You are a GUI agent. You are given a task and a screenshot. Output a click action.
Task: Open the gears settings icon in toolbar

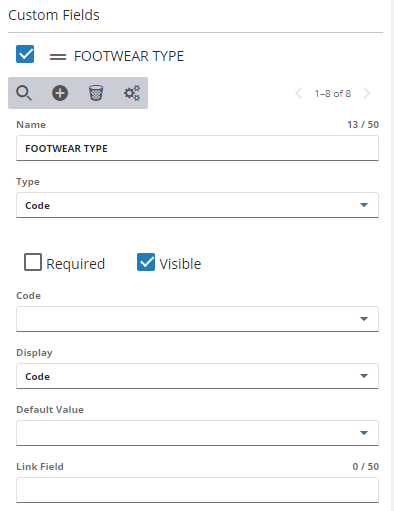[x=132, y=93]
